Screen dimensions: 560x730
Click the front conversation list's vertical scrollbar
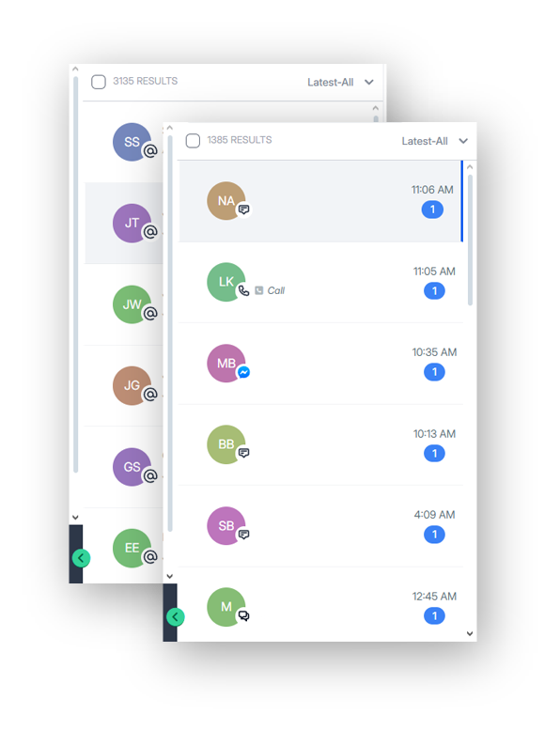(470, 240)
